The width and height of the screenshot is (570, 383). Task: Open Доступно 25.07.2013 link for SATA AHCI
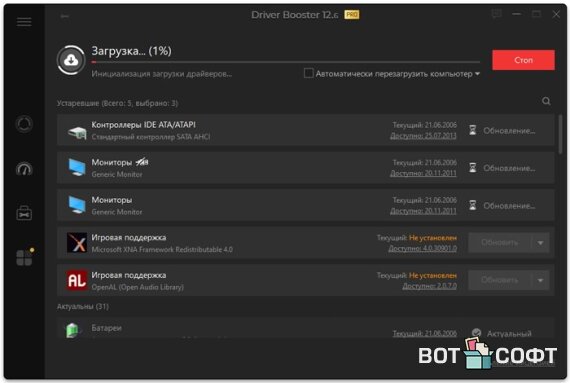[423, 136]
